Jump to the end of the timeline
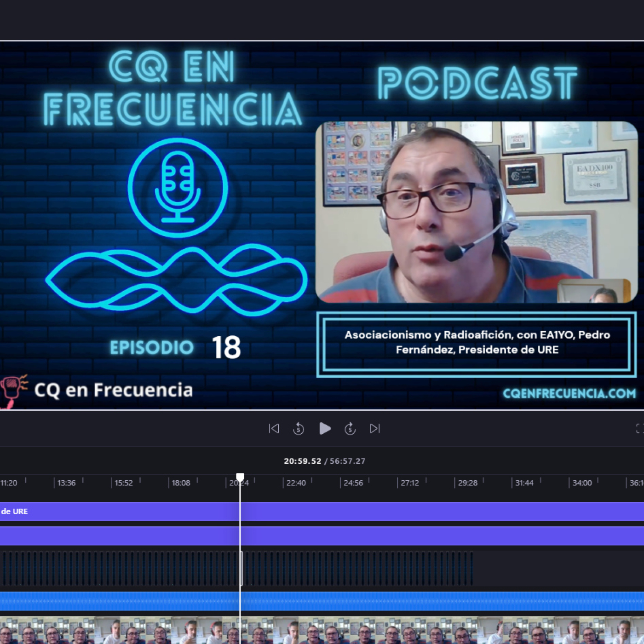The image size is (644, 644). click(x=375, y=429)
